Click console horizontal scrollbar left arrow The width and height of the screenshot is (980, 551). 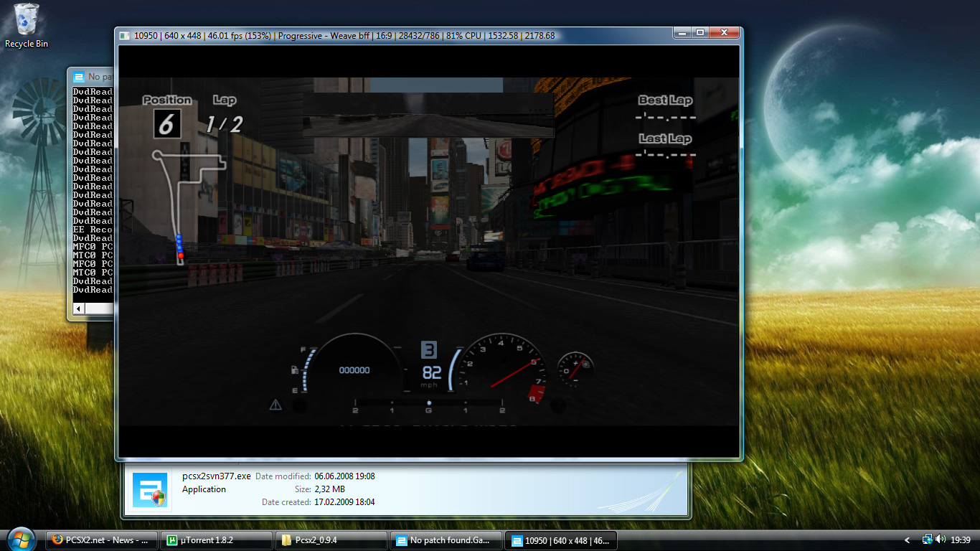(78, 309)
